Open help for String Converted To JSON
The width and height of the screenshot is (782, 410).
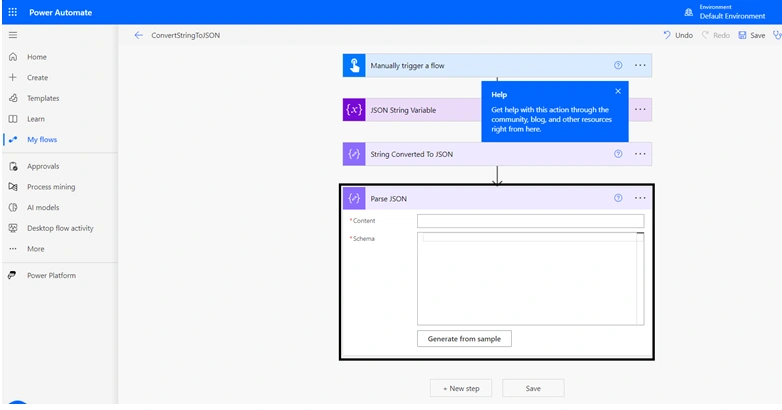click(618, 154)
